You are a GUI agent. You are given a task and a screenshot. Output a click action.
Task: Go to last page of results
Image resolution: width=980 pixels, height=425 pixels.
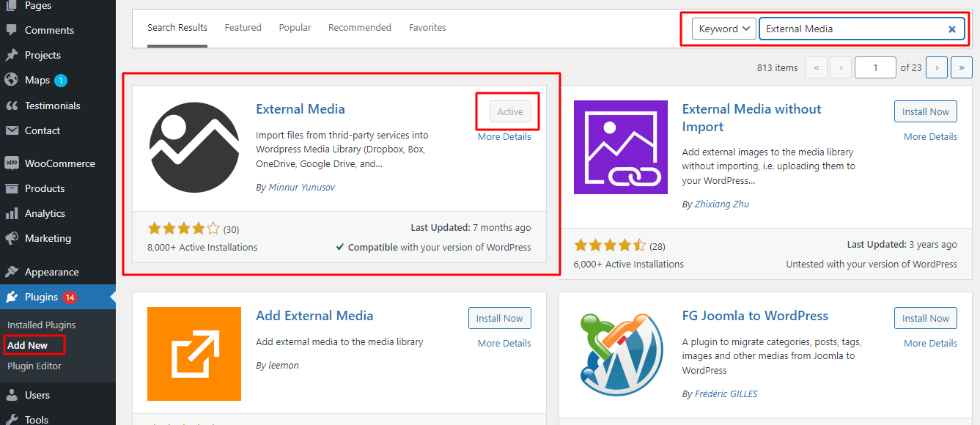tap(962, 67)
